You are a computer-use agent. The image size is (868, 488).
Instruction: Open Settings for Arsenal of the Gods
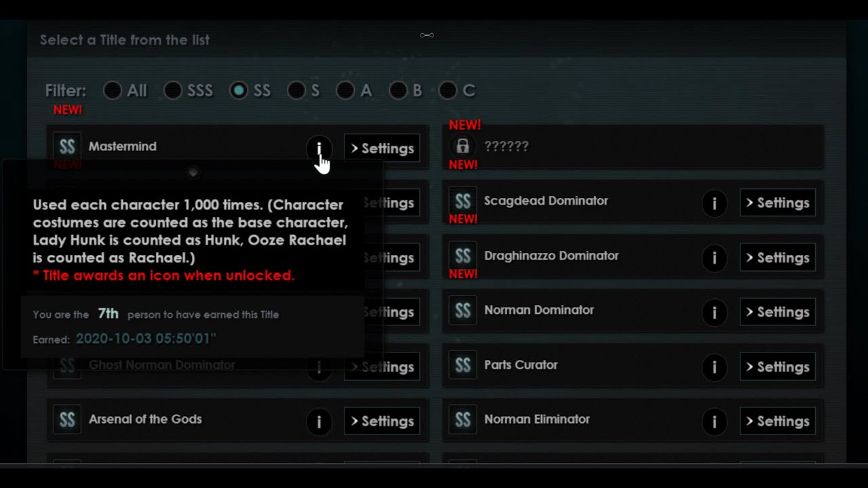click(382, 421)
